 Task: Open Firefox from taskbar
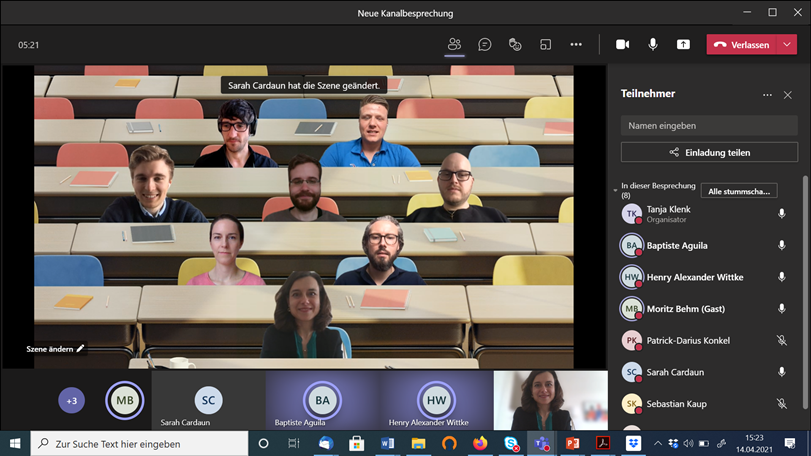(480, 444)
